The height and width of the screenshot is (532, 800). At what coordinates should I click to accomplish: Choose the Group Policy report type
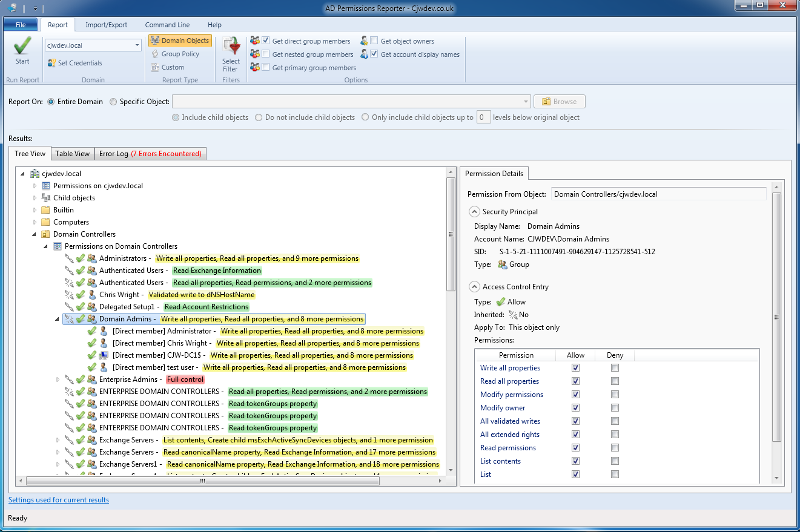click(x=176, y=54)
